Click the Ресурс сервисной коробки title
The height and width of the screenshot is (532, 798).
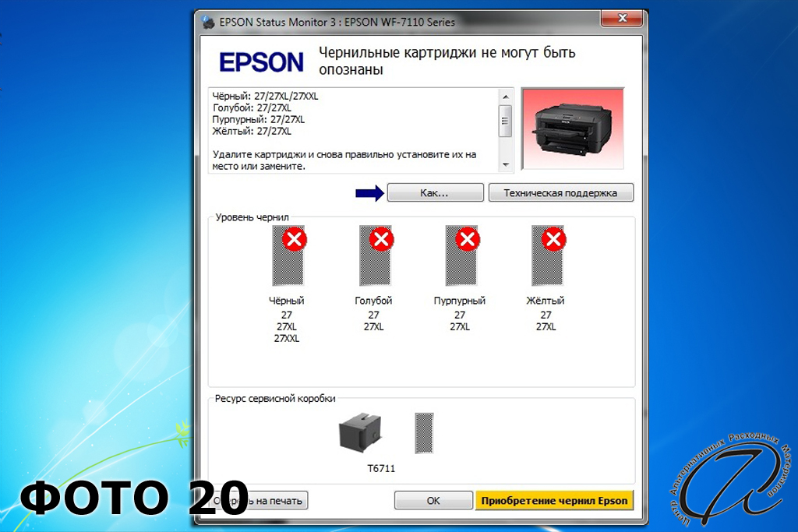coord(275,398)
